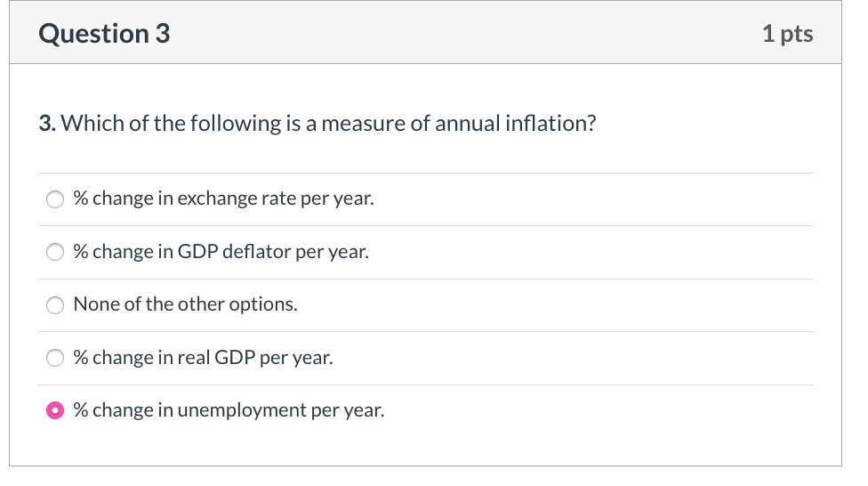Click the '% change in unemployment per year' label
Screen dimensions: 868x486
tap(229, 410)
